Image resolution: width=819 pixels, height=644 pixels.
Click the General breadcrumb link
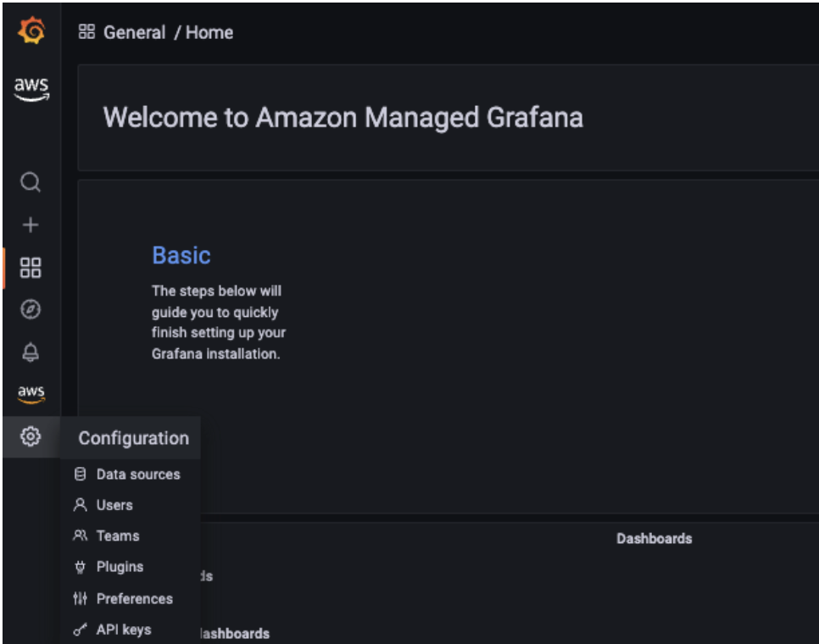click(x=134, y=32)
